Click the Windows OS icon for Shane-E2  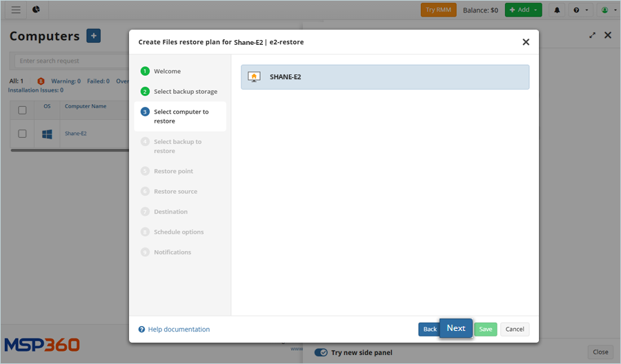point(47,134)
